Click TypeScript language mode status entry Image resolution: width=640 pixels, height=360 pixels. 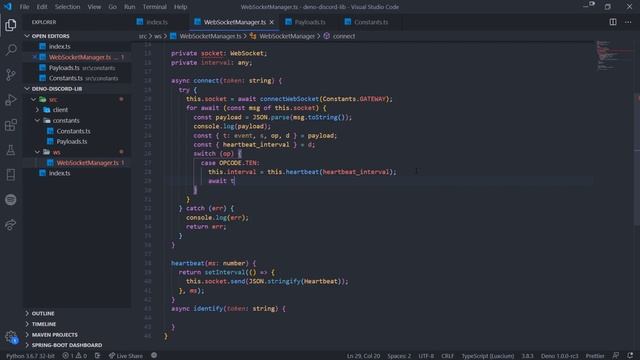pos(488,356)
